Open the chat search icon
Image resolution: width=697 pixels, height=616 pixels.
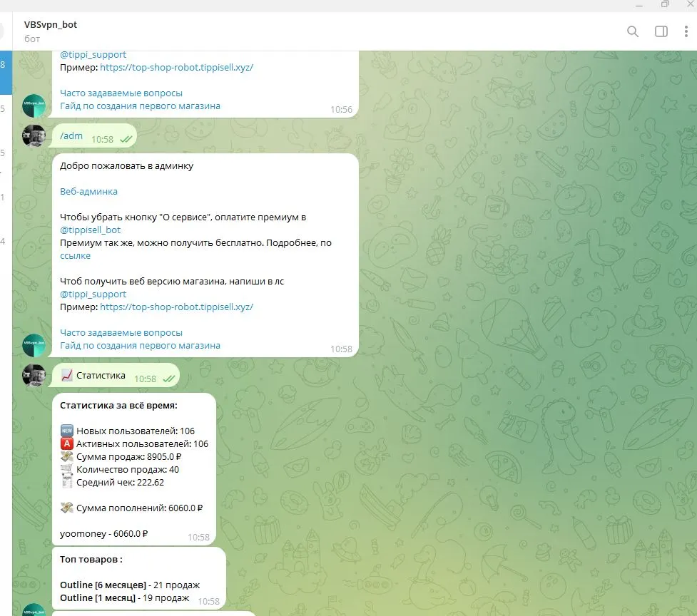633,31
